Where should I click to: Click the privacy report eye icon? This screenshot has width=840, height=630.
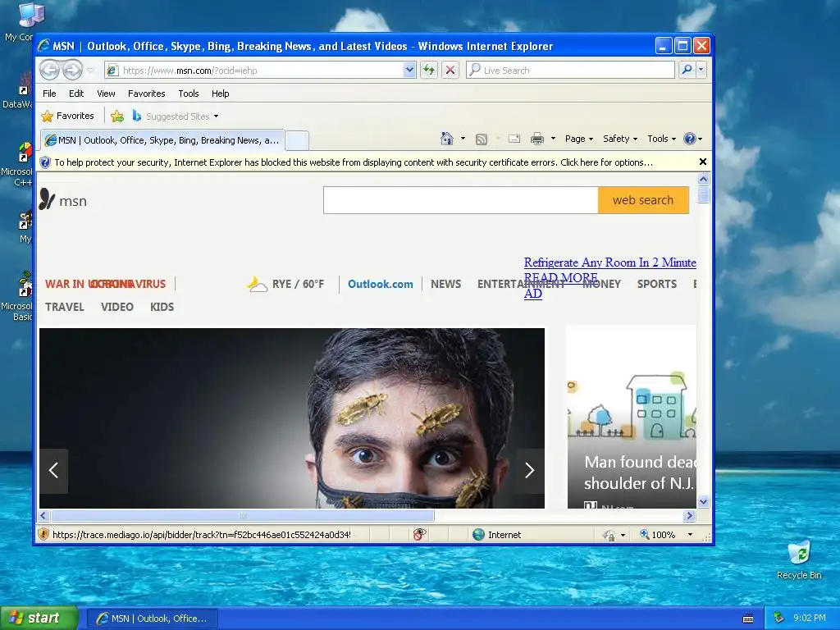click(419, 534)
